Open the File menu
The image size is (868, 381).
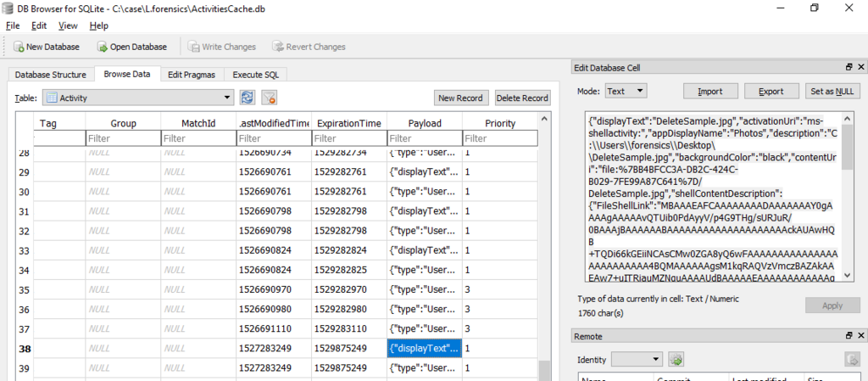click(x=13, y=25)
